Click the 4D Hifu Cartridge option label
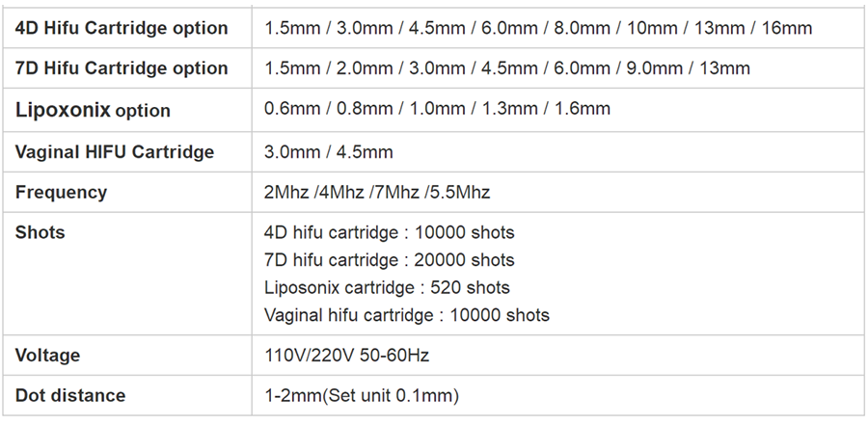Viewport: 868px width, 424px height. 122,28
